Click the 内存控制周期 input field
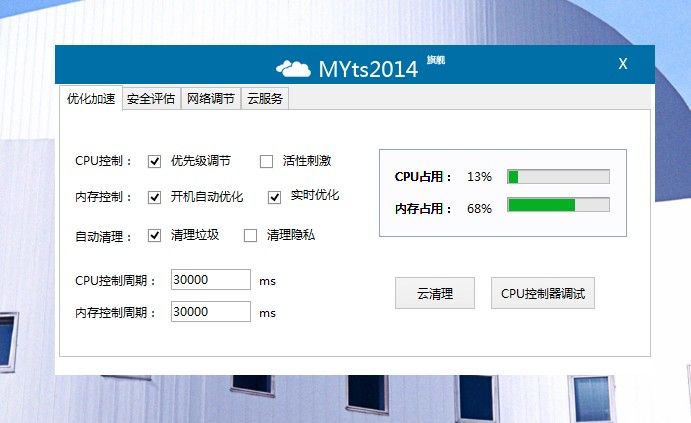 click(x=211, y=312)
